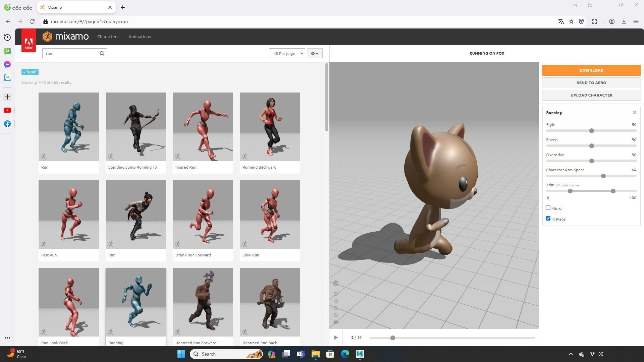Image resolution: width=644 pixels, height=362 pixels.
Task: Toggle the camera follow video icon
Action: (336, 322)
